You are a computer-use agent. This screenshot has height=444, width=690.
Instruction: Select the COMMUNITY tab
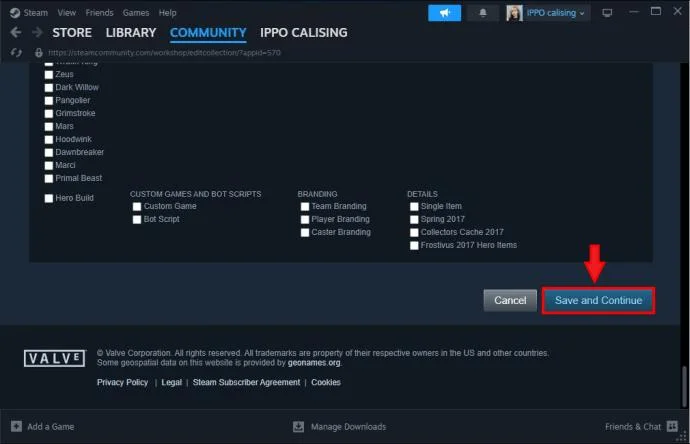click(208, 33)
